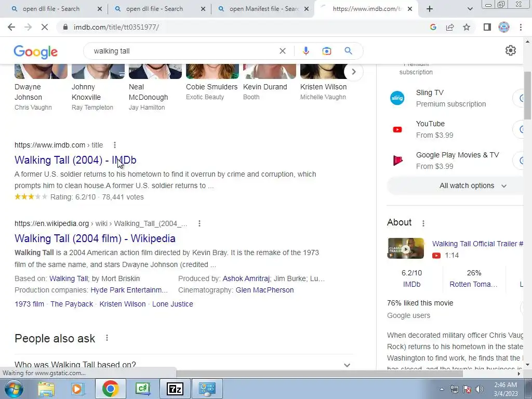Viewport: 532px width, 399px height.
Task: Open the Google account icon in the address bar
Action: 433,27
